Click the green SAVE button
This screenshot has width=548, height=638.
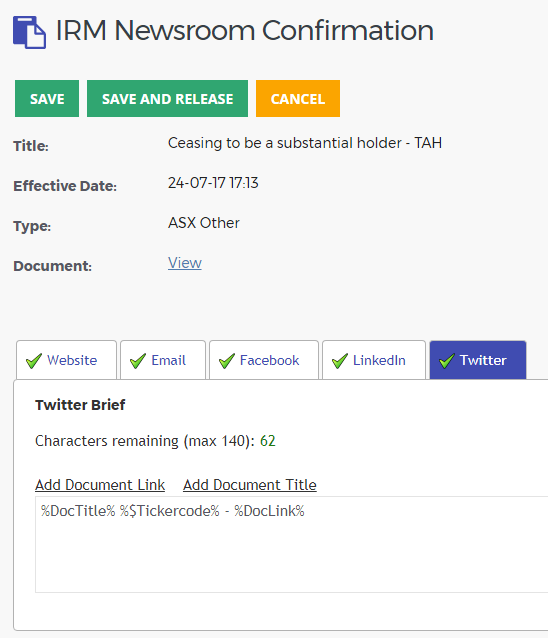pos(47,98)
